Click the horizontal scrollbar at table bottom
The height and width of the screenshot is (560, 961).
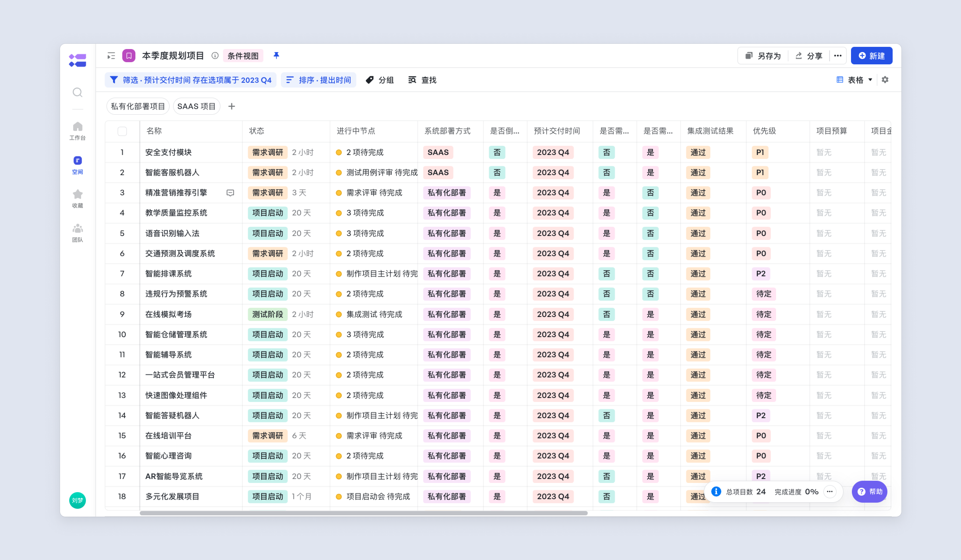tap(363, 513)
